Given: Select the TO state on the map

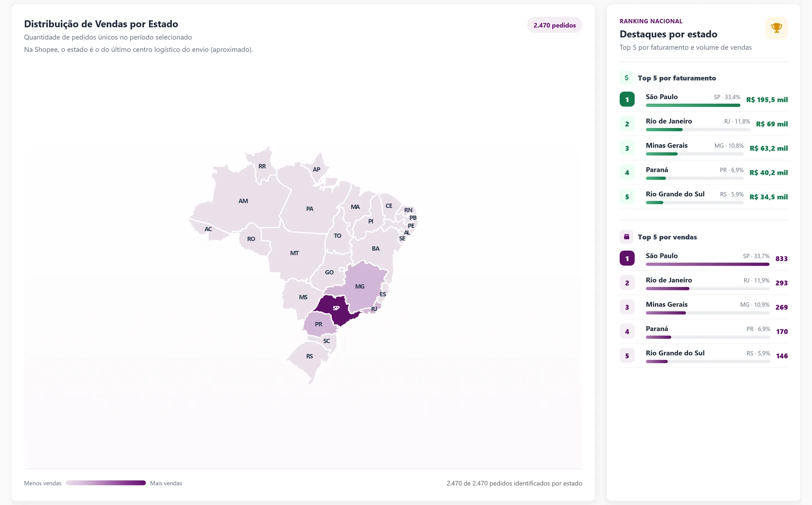Looking at the screenshot, I should click(337, 236).
